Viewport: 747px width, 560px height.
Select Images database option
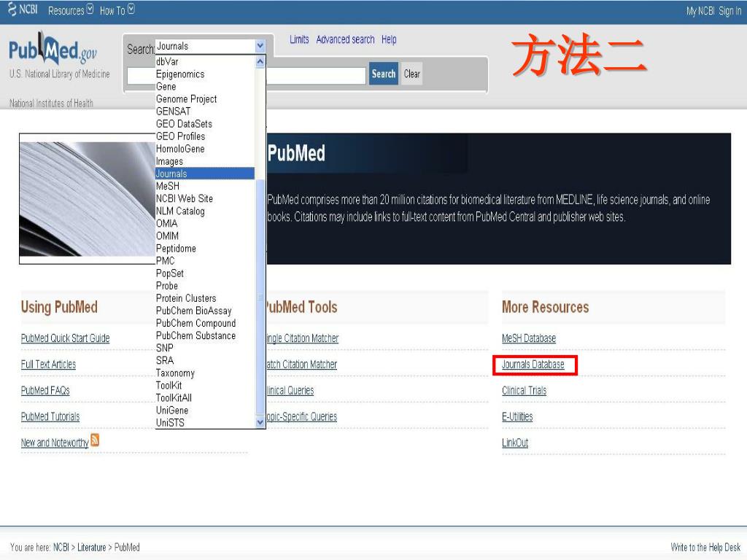(205, 161)
